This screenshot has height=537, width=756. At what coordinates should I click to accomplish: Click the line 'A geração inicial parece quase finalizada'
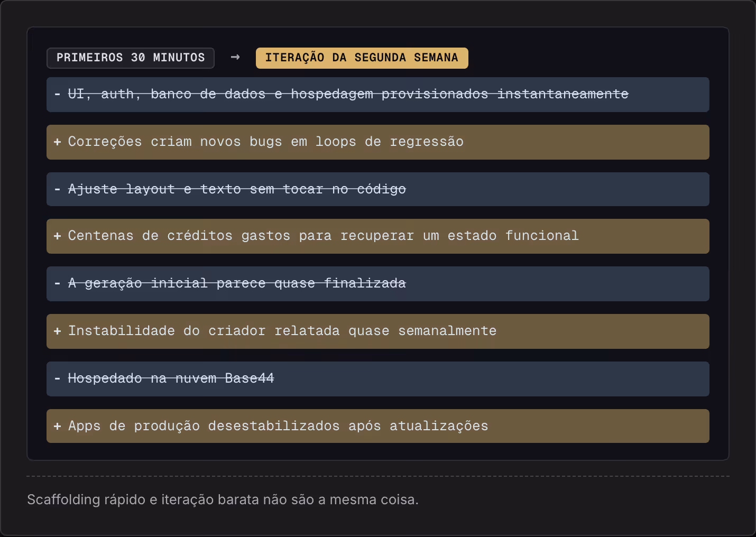click(378, 284)
